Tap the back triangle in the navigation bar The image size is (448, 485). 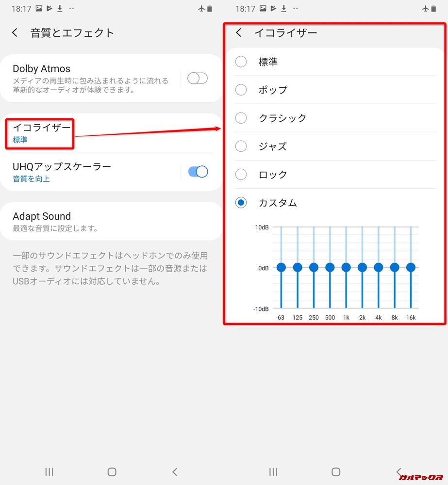pyautogui.click(x=176, y=471)
